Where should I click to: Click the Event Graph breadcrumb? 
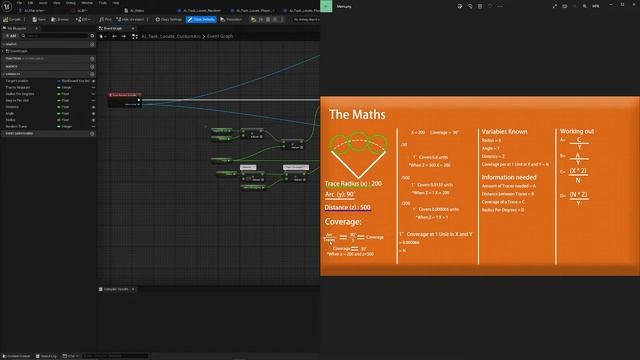pos(220,36)
